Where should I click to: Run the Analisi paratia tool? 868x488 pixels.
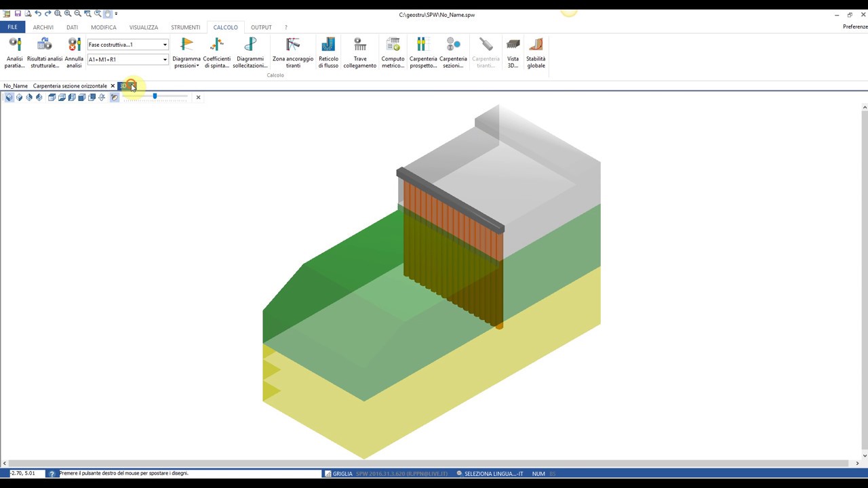point(15,53)
